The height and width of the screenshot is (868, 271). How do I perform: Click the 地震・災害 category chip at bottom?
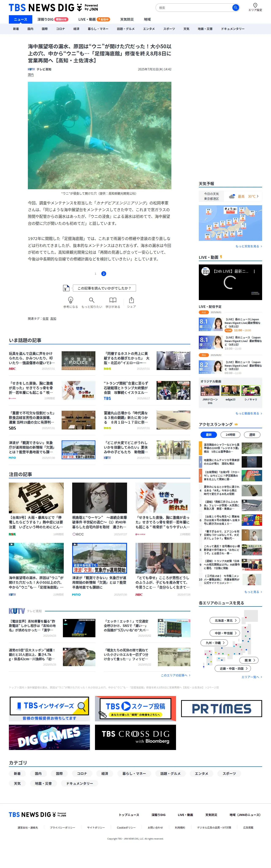[43, 783]
